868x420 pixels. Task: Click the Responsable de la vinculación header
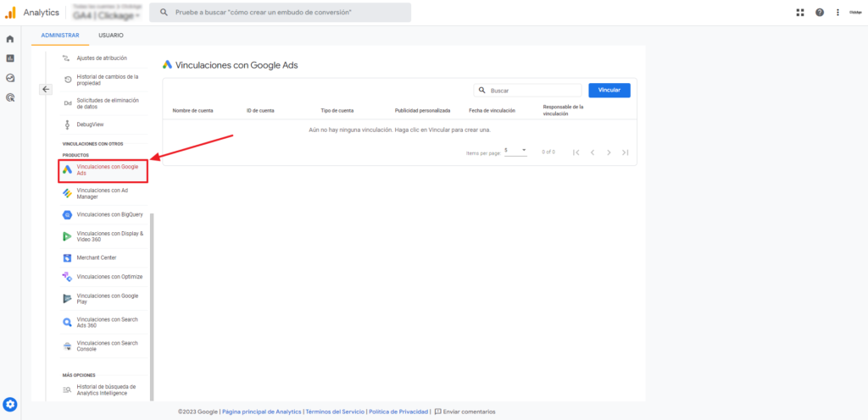pyautogui.click(x=564, y=110)
